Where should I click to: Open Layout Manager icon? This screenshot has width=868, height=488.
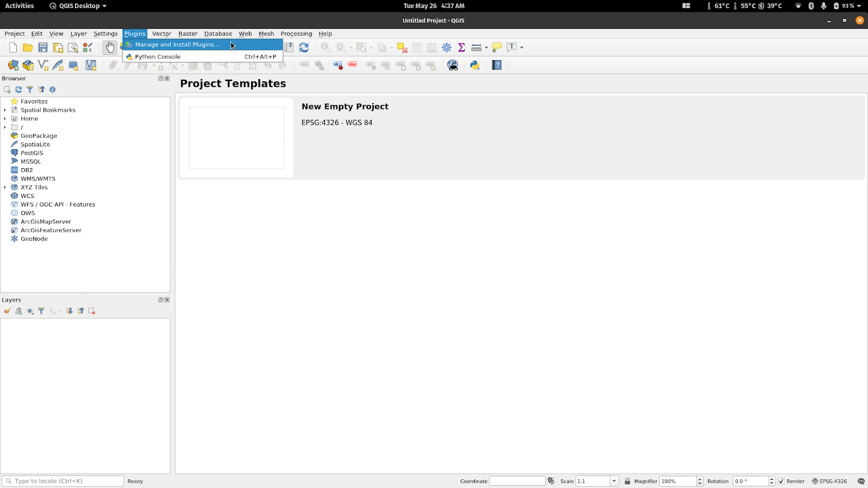[73, 48]
